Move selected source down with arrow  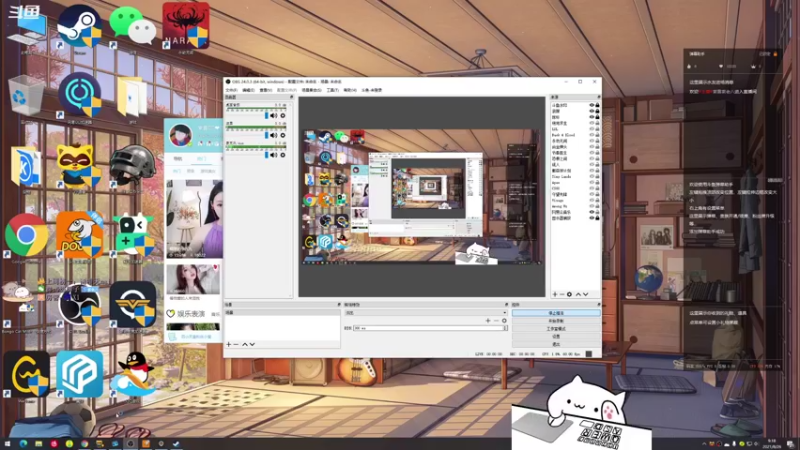[x=586, y=294]
